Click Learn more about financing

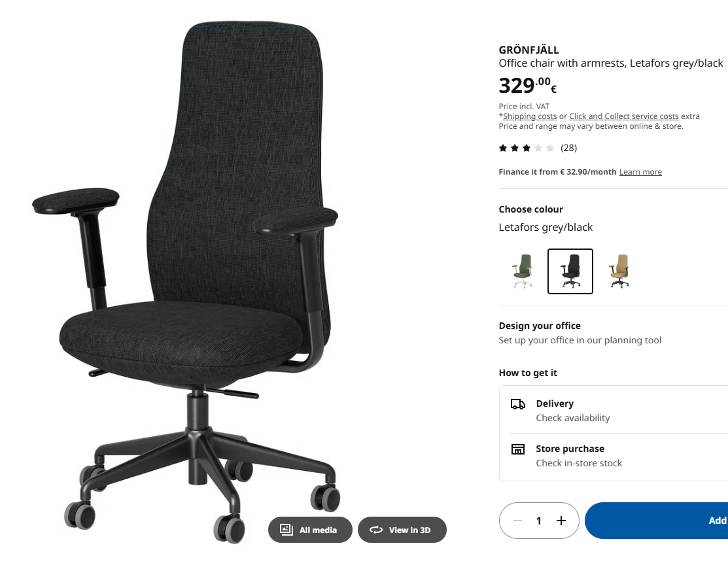(640, 172)
